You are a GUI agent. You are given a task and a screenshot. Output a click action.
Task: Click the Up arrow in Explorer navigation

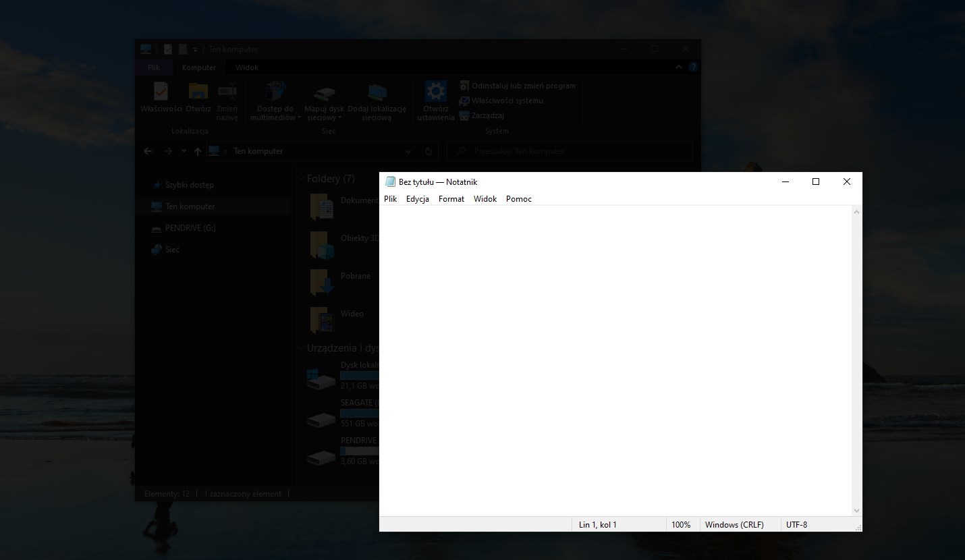(x=198, y=151)
